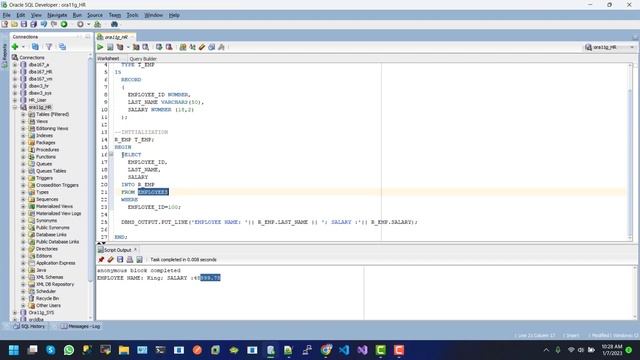Click the green plus New Connection icon
The width and height of the screenshot is (640, 360).
pyautogui.click(x=15, y=47)
